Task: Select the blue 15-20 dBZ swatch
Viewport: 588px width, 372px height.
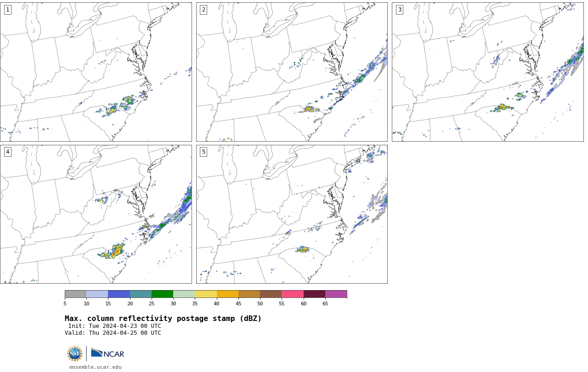Action: [119, 294]
